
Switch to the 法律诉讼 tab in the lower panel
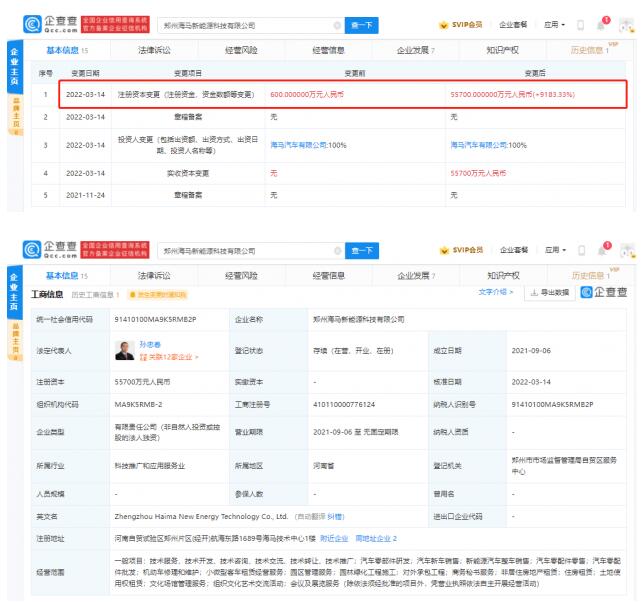coord(154,275)
